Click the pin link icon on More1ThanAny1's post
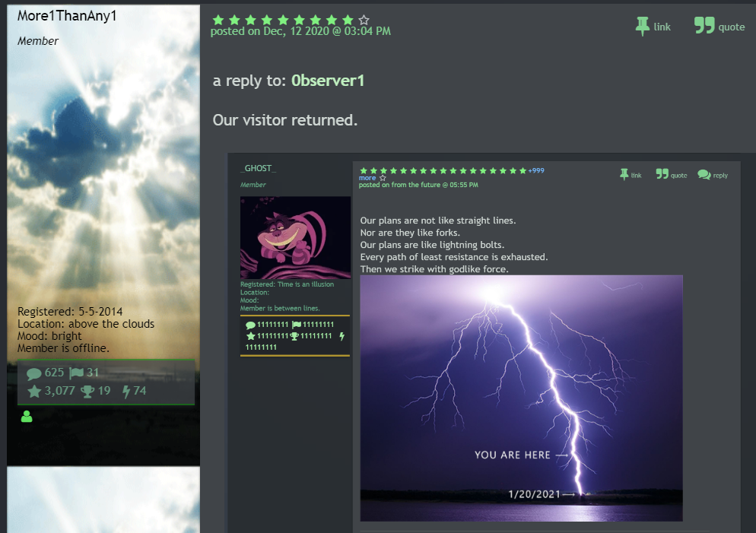756x533 pixels. coord(642,26)
